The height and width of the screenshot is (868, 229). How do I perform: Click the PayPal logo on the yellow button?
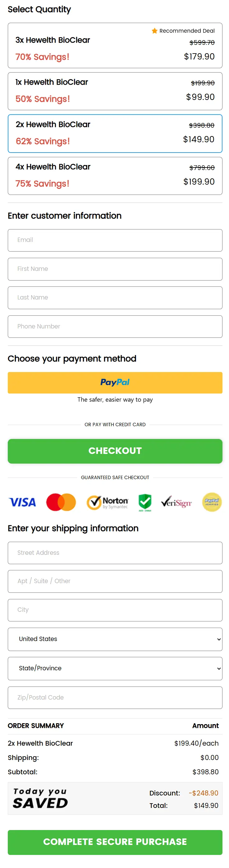point(115,382)
